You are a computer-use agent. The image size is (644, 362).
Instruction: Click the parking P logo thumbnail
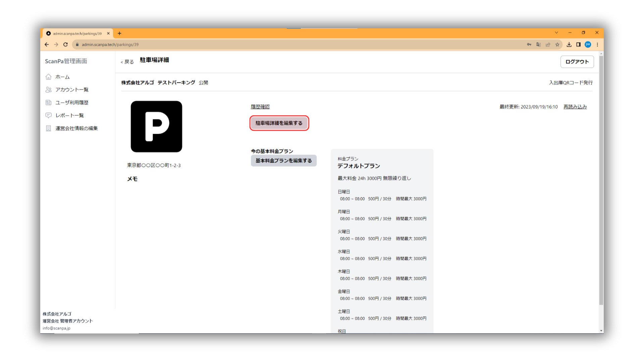coord(156,126)
